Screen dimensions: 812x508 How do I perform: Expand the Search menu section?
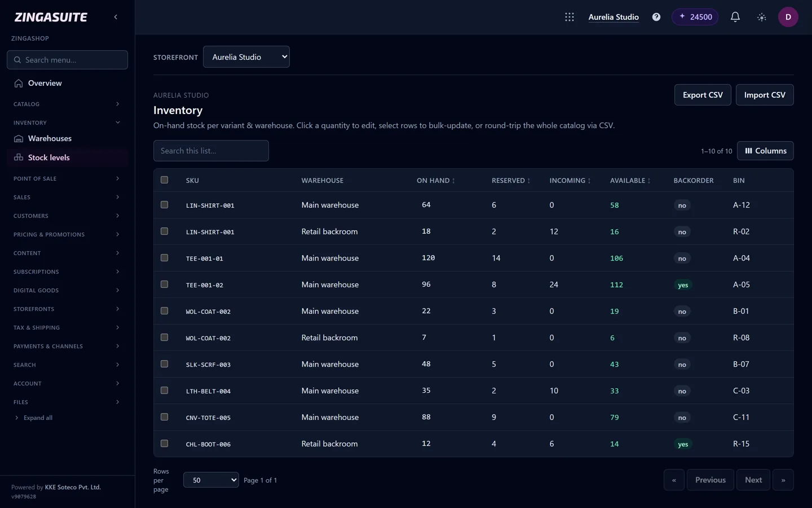(x=67, y=365)
